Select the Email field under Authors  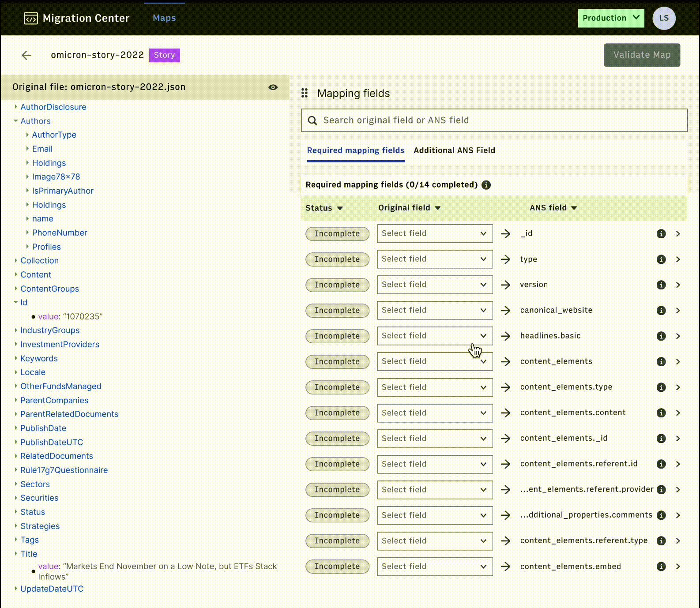coord(42,149)
